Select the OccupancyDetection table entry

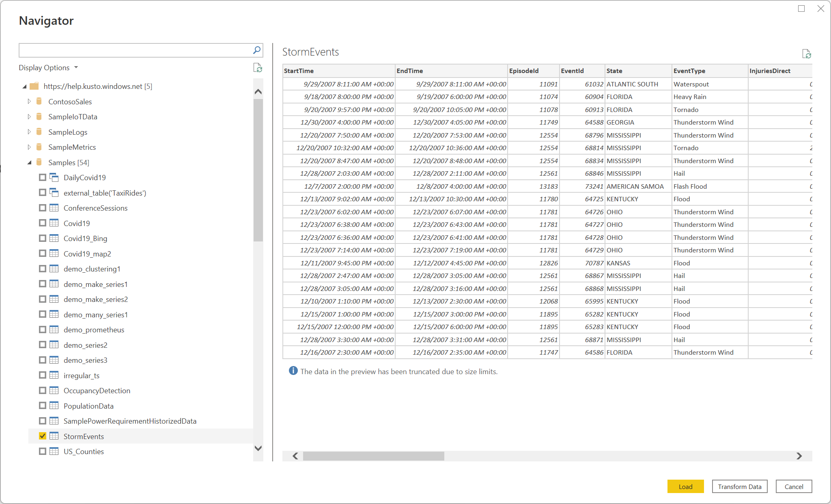[x=97, y=391]
